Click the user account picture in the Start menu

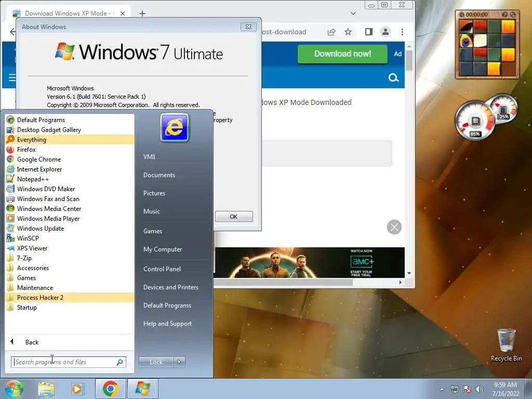click(x=175, y=128)
